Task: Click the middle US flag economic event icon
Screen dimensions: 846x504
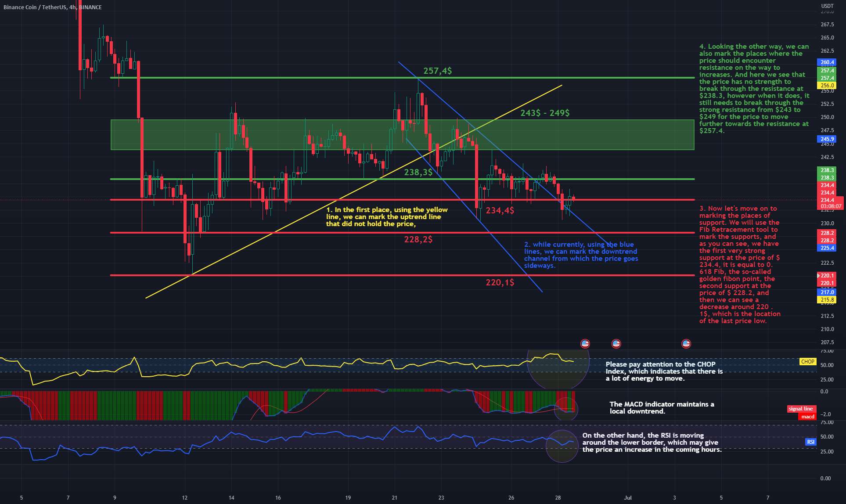Action: (x=616, y=344)
